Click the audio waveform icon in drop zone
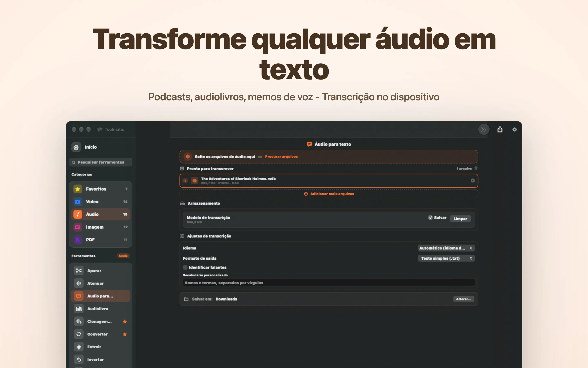Viewport: 588px width, 368px height. pos(188,156)
